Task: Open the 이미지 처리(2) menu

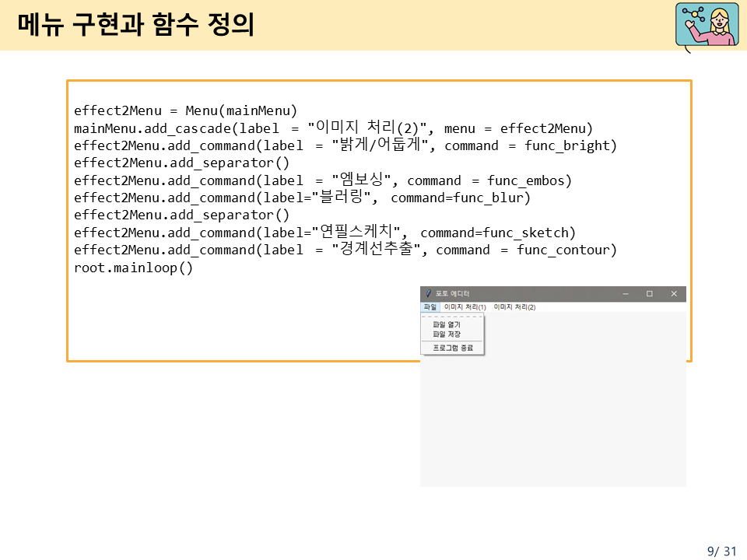Action: 514,307
